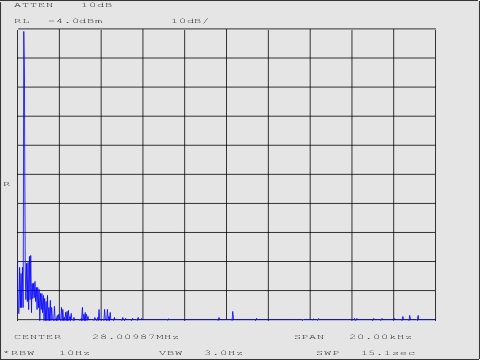Click the second-tallest sideband peak beside the carrier
Screen dimensions: 480x360
tap(30, 257)
